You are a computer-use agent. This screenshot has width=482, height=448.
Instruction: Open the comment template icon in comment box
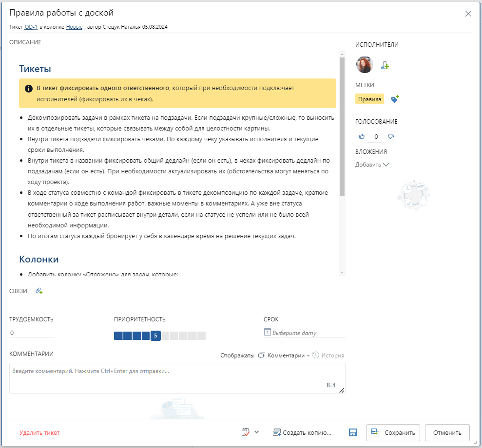click(x=330, y=385)
